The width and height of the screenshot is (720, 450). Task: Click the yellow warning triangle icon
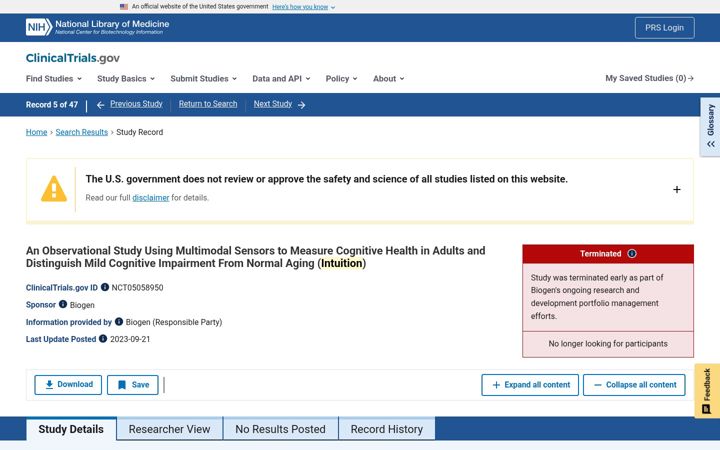click(x=54, y=189)
